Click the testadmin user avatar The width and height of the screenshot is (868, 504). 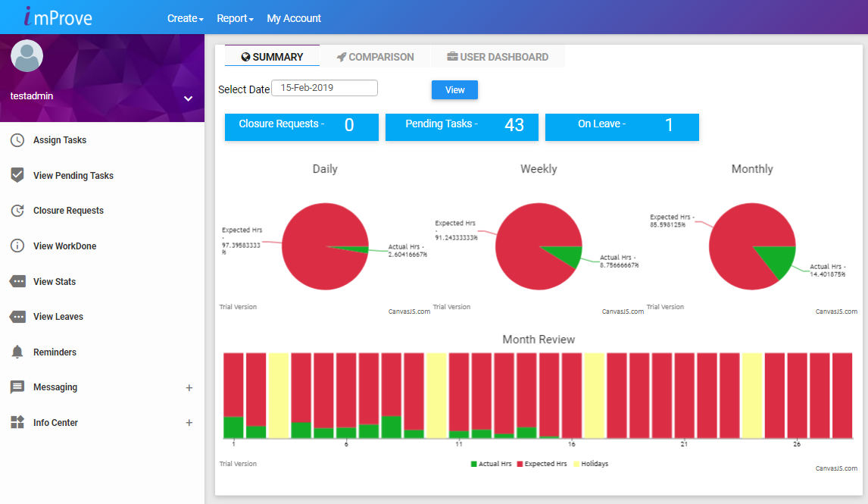27,56
